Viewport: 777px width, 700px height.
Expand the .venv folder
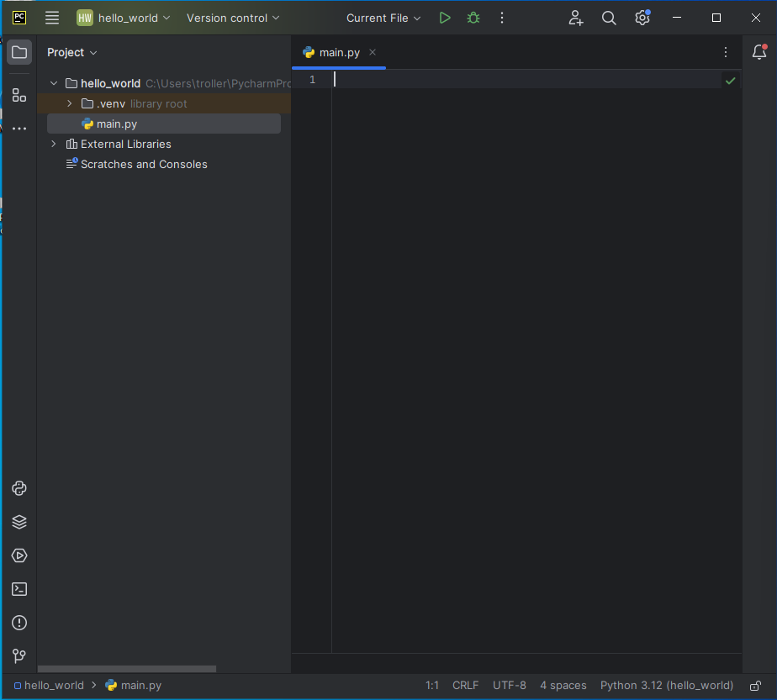69,103
